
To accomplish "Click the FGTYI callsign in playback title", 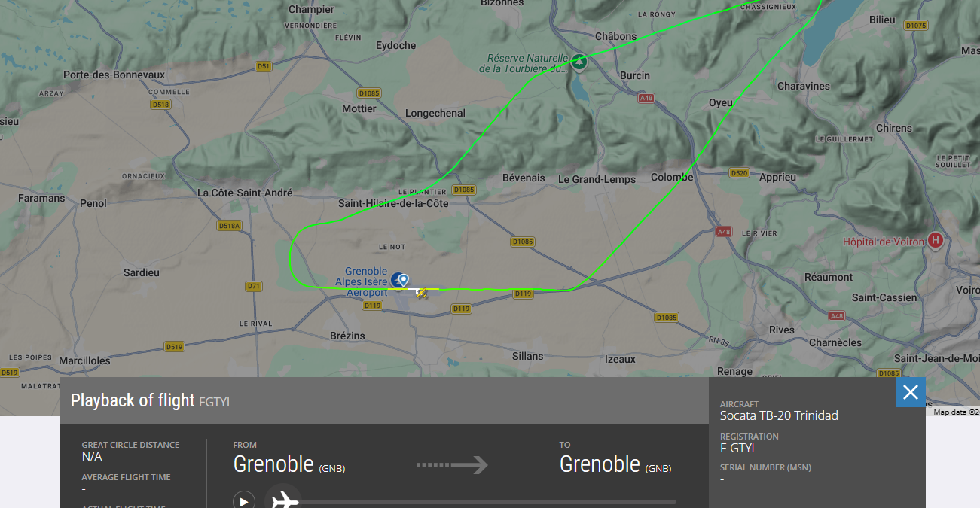I will pos(214,402).
